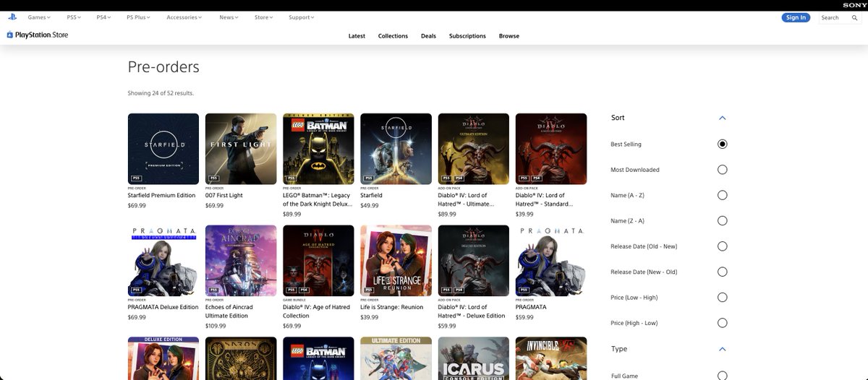Open the Store dropdown menu
The width and height of the screenshot is (868, 380).
point(264,17)
